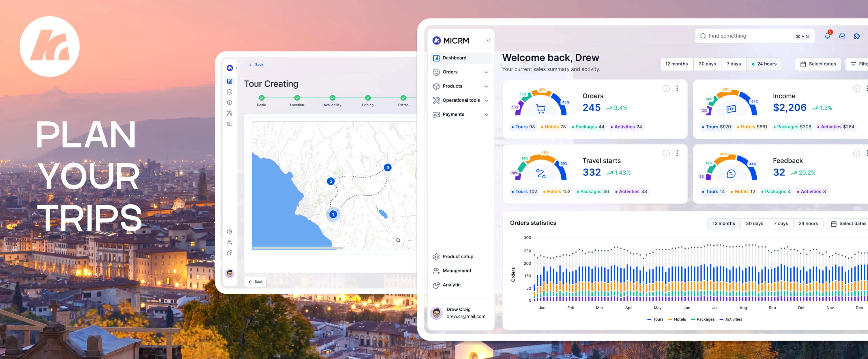The image size is (868, 359).
Task: Open Travel starts card three-dot menu
Action: tap(677, 153)
